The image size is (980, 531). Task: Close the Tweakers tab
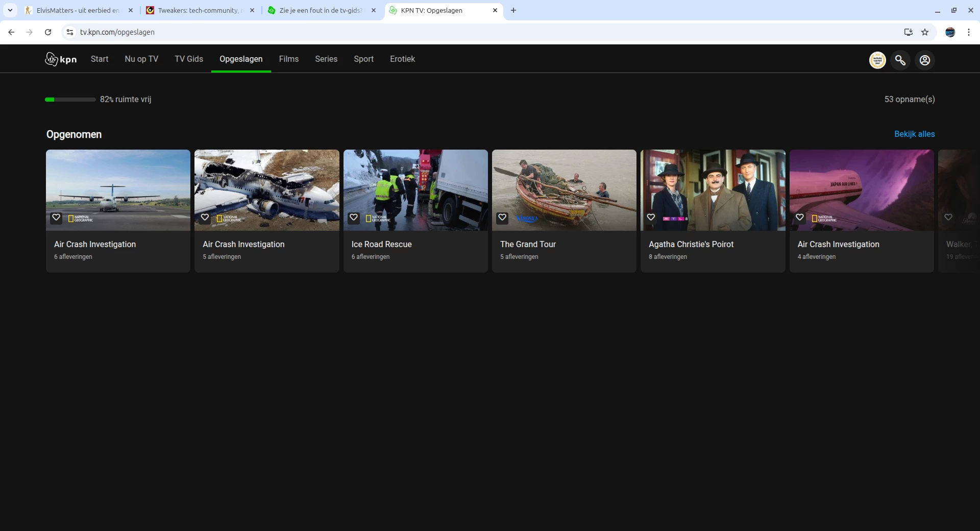pos(252,10)
